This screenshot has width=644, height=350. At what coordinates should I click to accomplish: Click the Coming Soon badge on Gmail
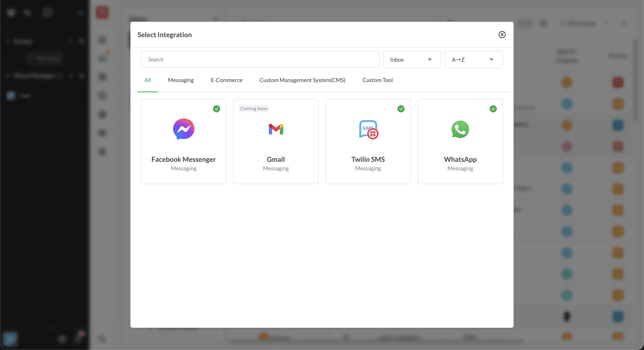tap(254, 109)
